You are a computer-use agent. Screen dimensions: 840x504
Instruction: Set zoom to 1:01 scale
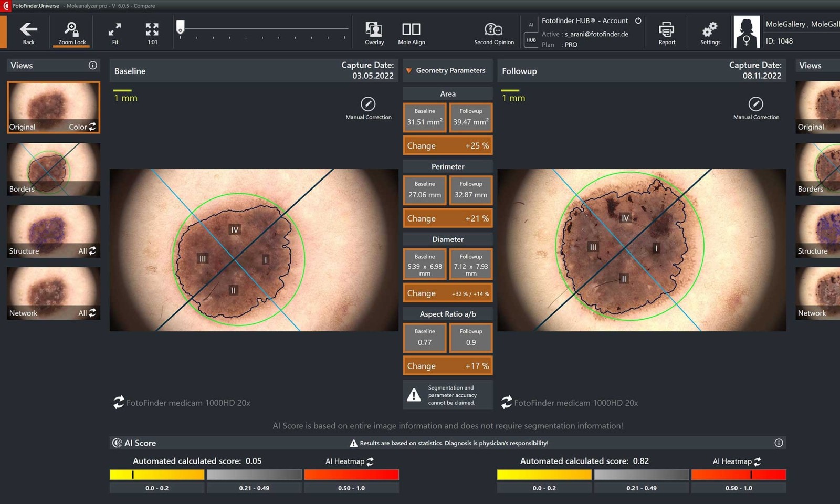(x=152, y=33)
